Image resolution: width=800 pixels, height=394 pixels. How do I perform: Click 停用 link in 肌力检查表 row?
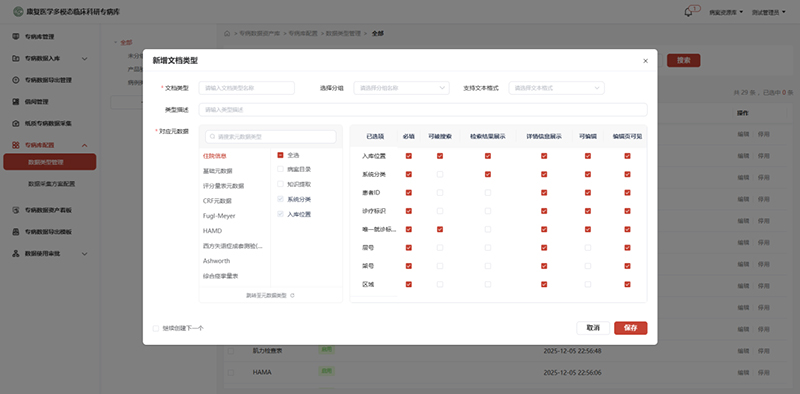(764, 351)
